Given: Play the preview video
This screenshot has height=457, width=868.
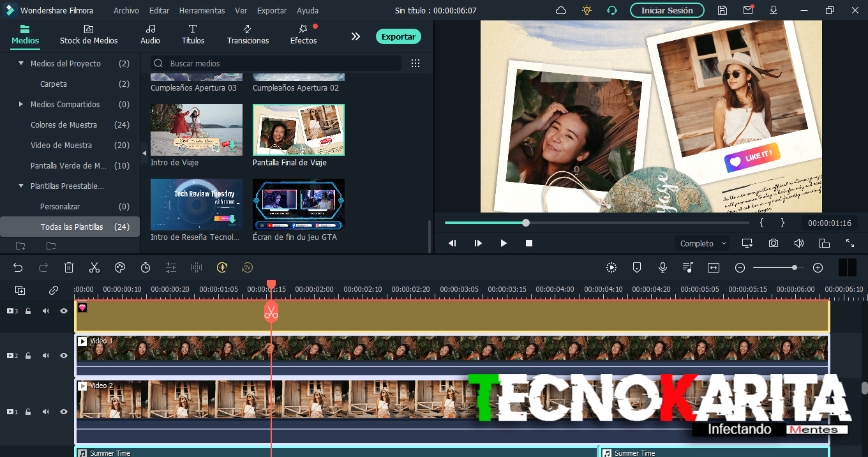Looking at the screenshot, I should pyautogui.click(x=504, y=243).
